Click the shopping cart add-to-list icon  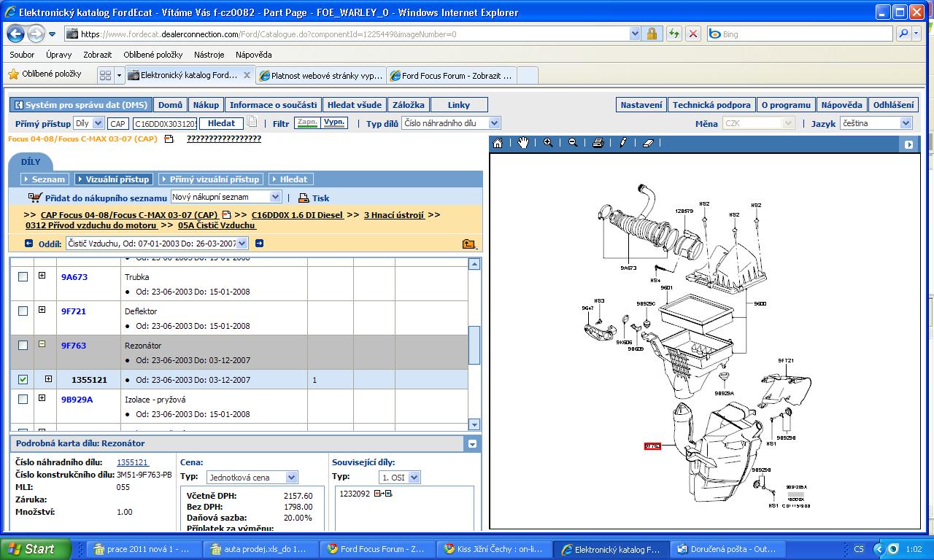(35, 197)
